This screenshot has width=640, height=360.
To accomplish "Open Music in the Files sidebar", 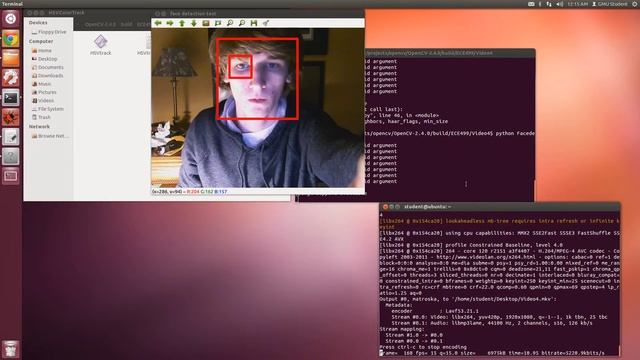I will [42, 84].
